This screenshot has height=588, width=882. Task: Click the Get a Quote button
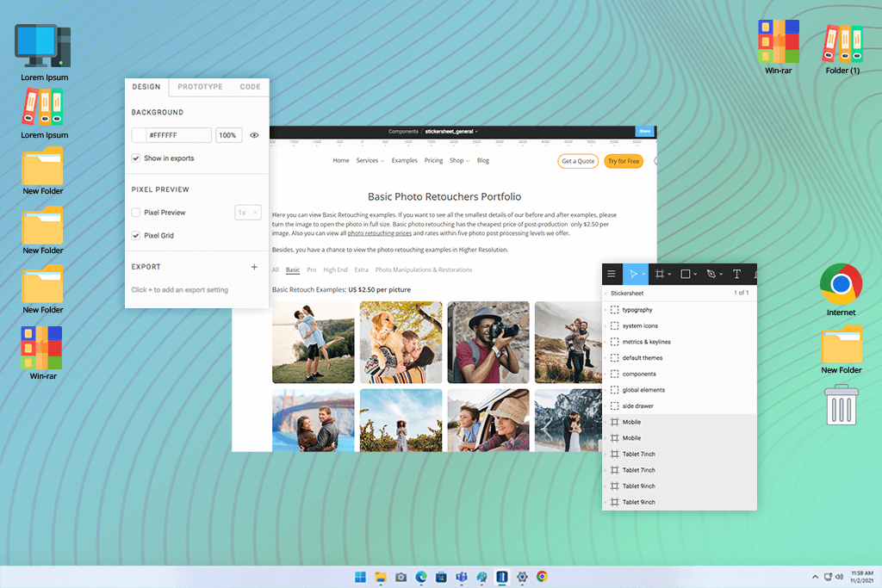[578, 161]
